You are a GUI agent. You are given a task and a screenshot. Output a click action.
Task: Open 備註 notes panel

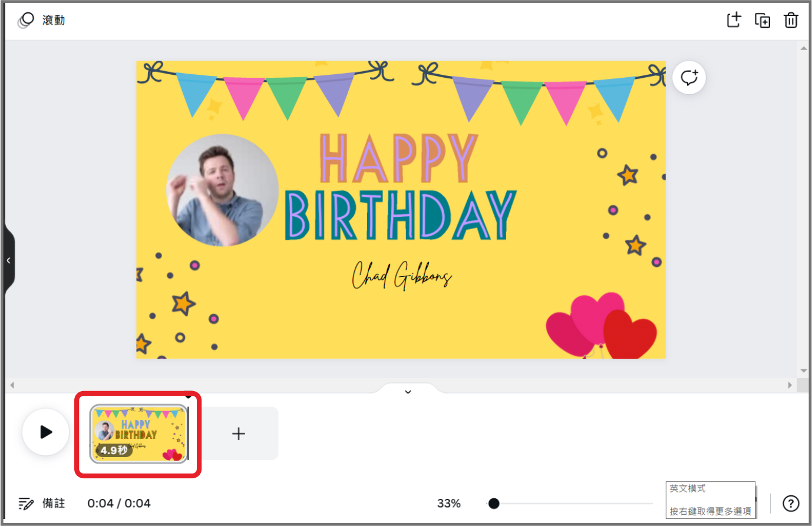click(42, 504)
